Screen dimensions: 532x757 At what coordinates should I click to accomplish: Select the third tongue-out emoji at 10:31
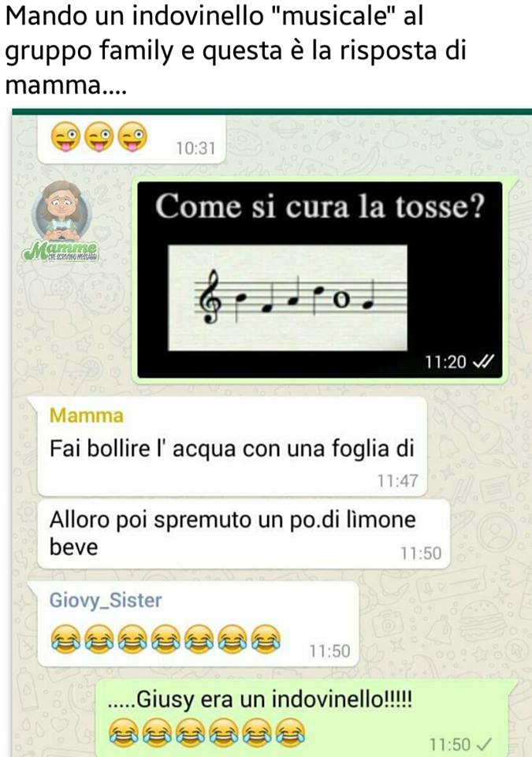(x=132, y=137)
